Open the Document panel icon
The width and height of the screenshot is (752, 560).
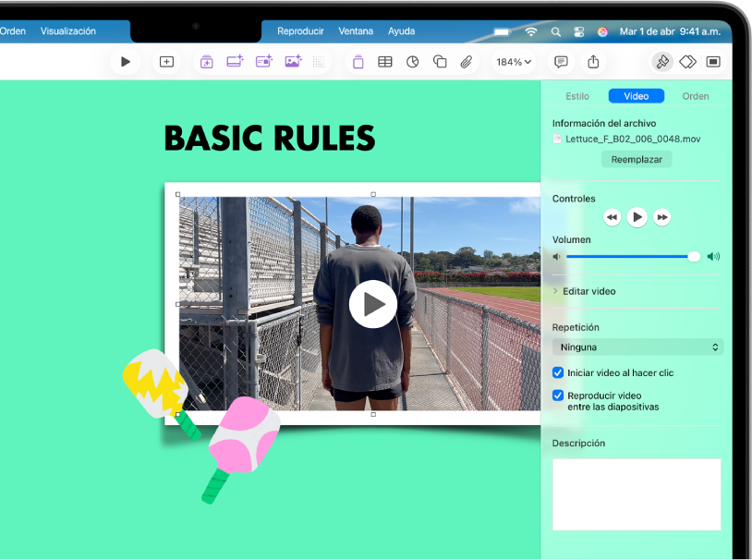click(x=713, y=62)
